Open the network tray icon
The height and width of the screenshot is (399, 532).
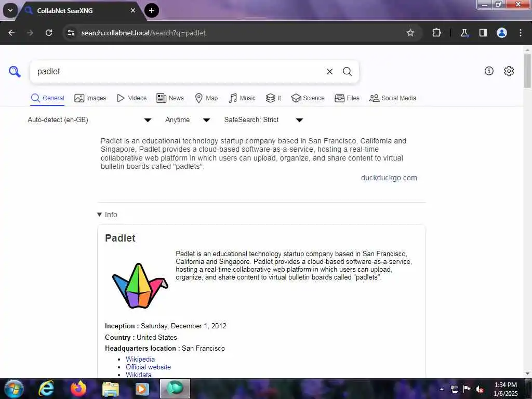click(454, 389)
